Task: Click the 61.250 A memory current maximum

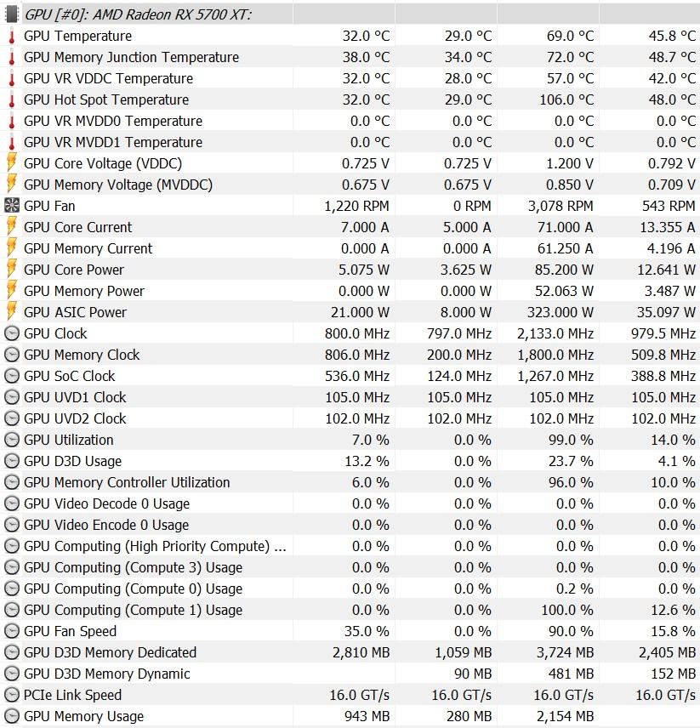Action: (565, 248)
